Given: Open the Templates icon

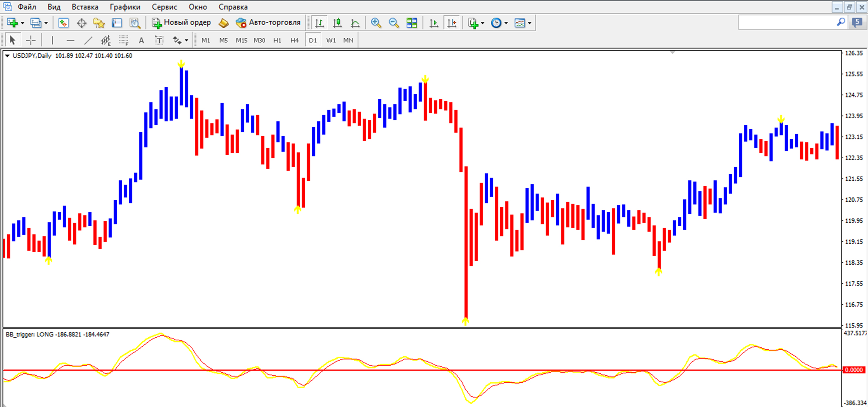Looking at the screenshot, I should coord(520,23).
